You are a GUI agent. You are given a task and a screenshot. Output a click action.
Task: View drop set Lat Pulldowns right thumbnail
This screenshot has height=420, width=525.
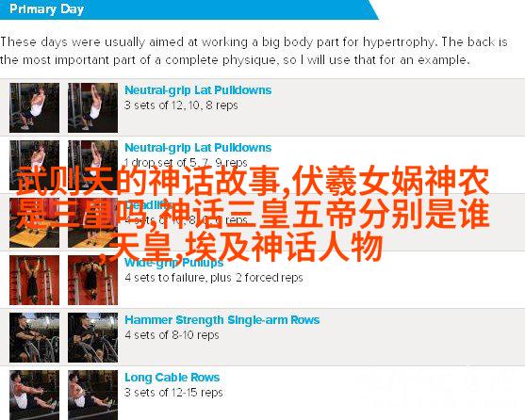92,165
